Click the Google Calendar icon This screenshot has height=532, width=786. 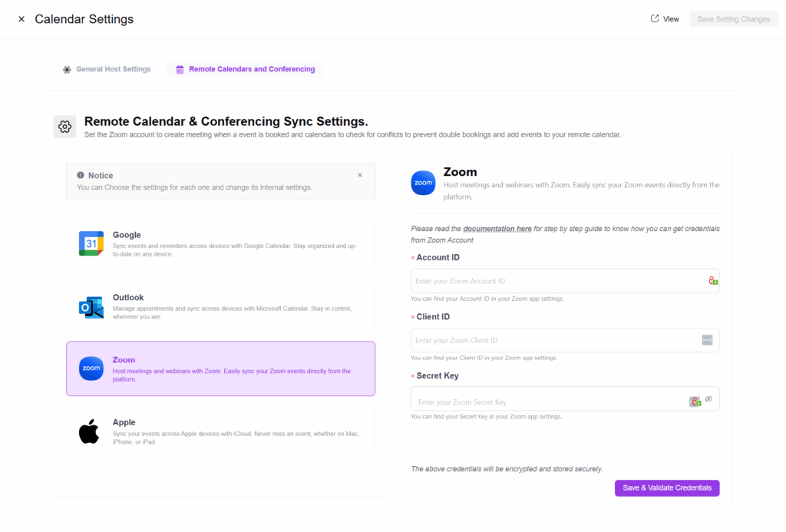click(91, 243)
